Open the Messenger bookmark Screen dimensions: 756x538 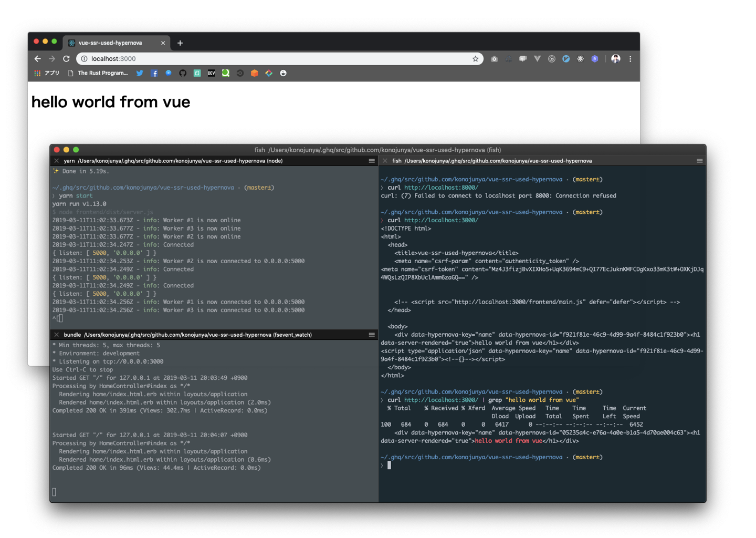click(x=169, y=73)
